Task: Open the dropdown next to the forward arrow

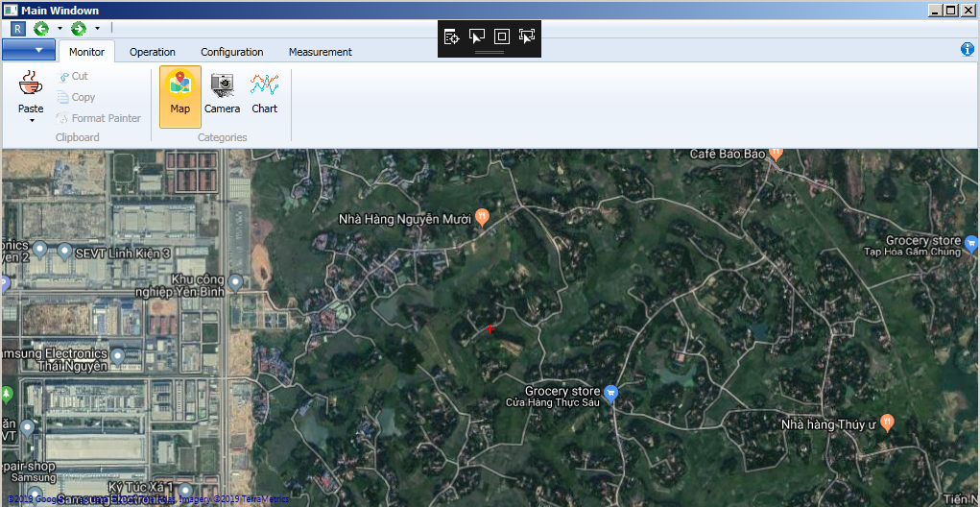Action: 97,28
